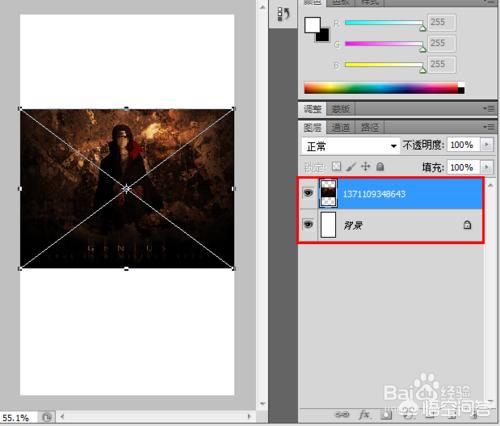Open the 正常 blend mode dropdown
The image size is (500, 426).
350,146
